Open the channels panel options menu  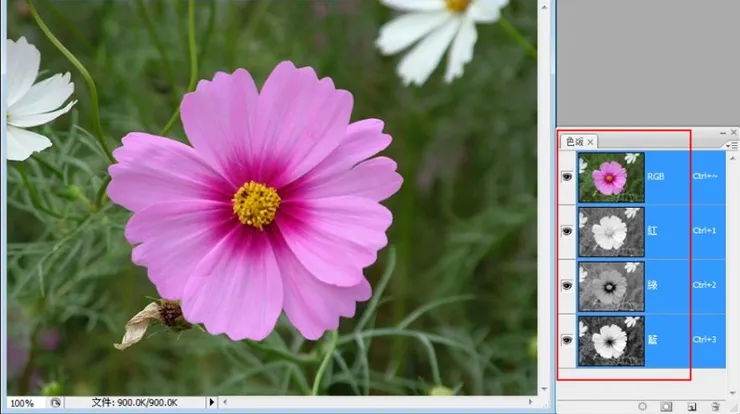coord(733,146)
